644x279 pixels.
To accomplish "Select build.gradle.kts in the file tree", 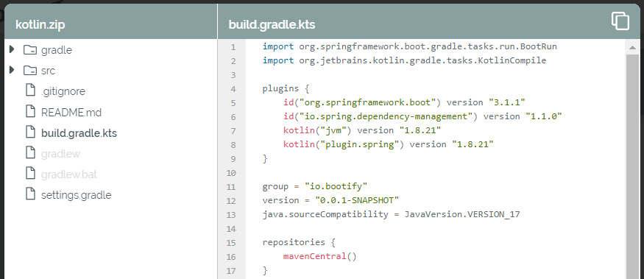I will 79,133.
